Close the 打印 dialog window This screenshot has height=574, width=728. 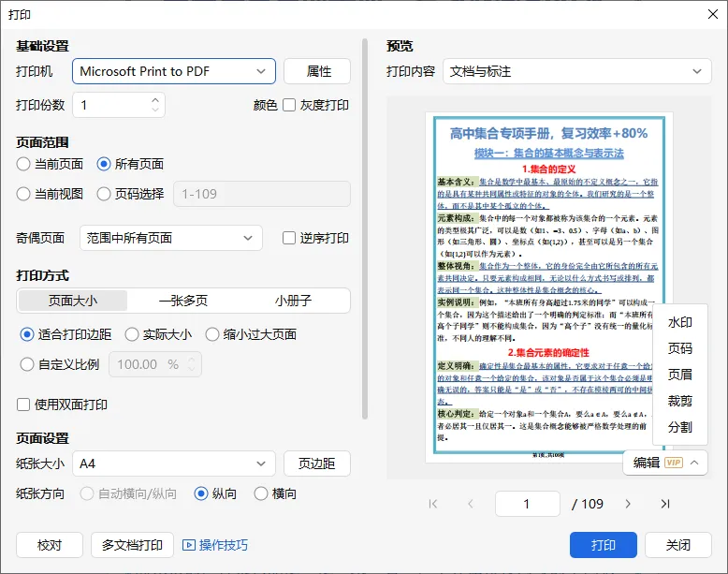click(713, 14)
